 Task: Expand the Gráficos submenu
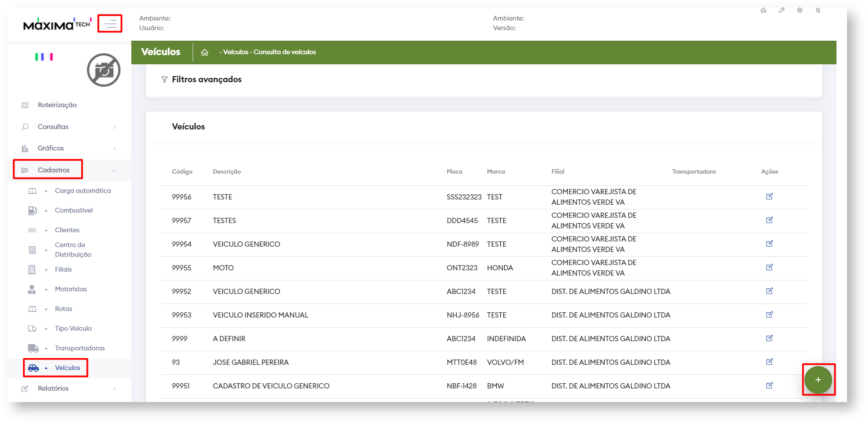(51, 148)
